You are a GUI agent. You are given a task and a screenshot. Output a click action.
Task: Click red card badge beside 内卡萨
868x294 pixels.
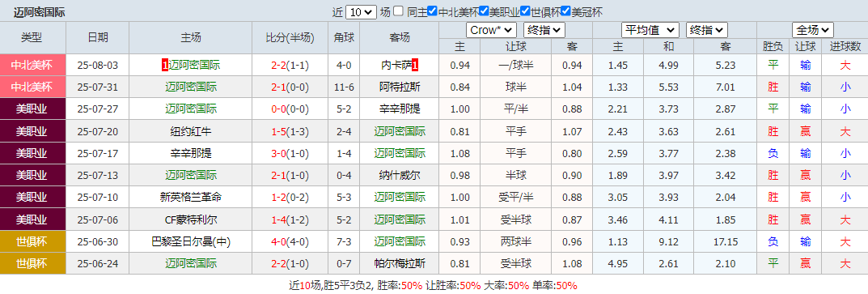pos(415,66)
